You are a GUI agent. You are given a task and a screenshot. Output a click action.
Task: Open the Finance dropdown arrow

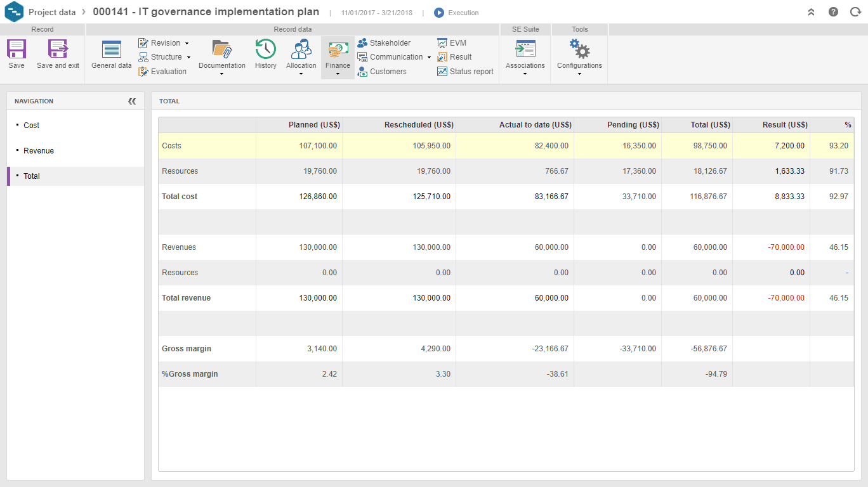click(x=338, y=74)
